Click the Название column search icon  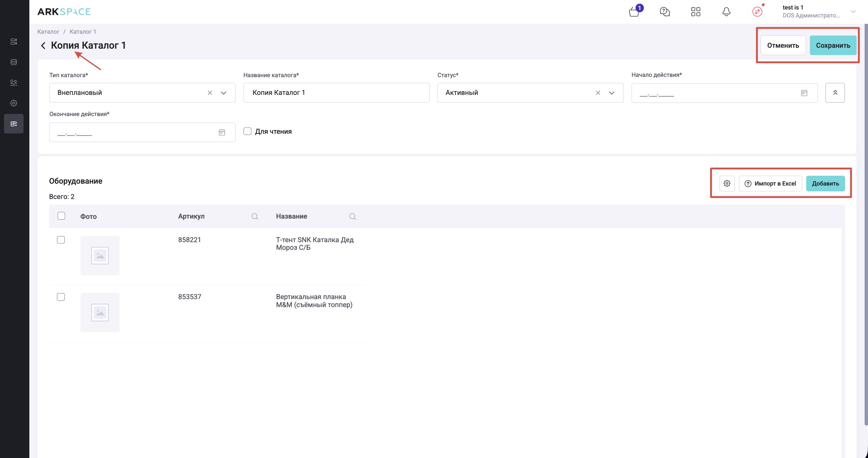click(352, 216)
